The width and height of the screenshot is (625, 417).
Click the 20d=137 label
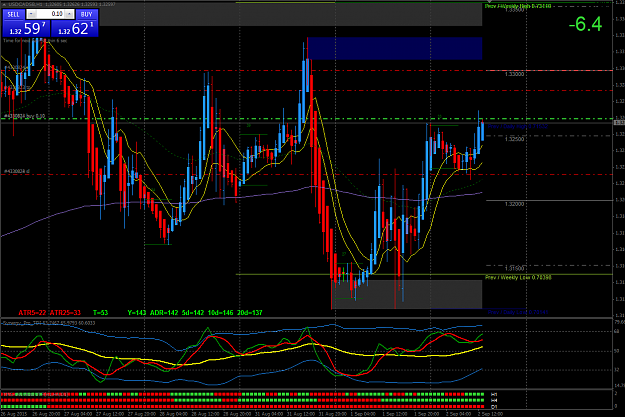(x=250, y=313)
